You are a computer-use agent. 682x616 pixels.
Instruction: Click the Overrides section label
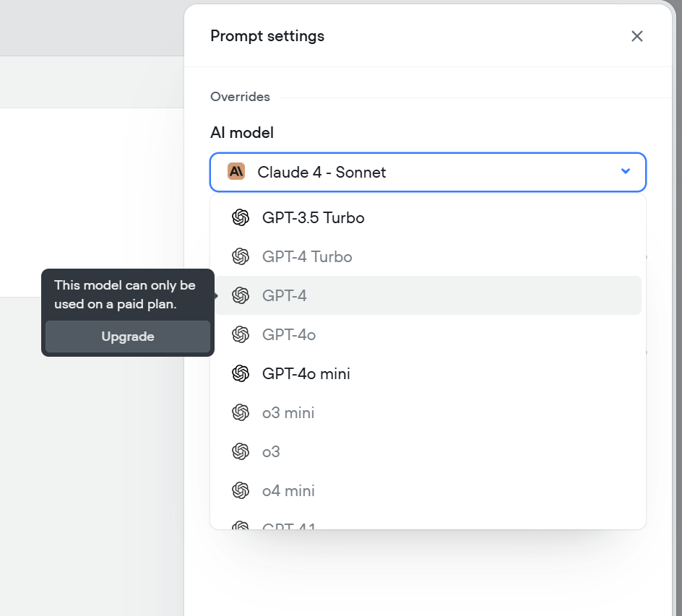(240, 97)
